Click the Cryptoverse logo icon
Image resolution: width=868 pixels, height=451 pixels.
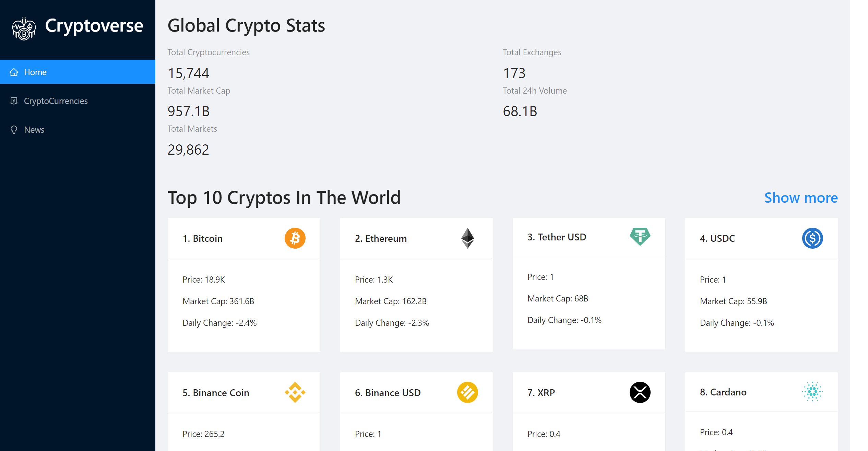point(24,29)
